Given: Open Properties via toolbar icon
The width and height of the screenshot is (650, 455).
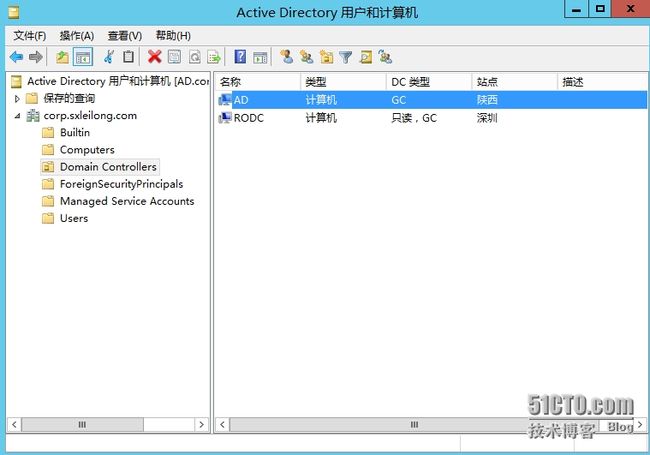Looking at the screenshot, I should tap(175, 57).
